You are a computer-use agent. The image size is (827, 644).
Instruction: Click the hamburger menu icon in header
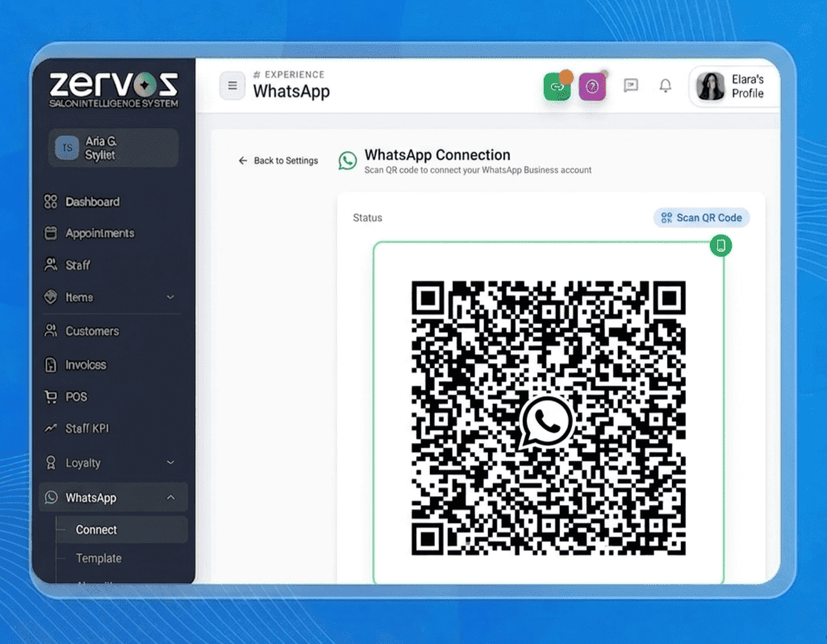[232, 86]
